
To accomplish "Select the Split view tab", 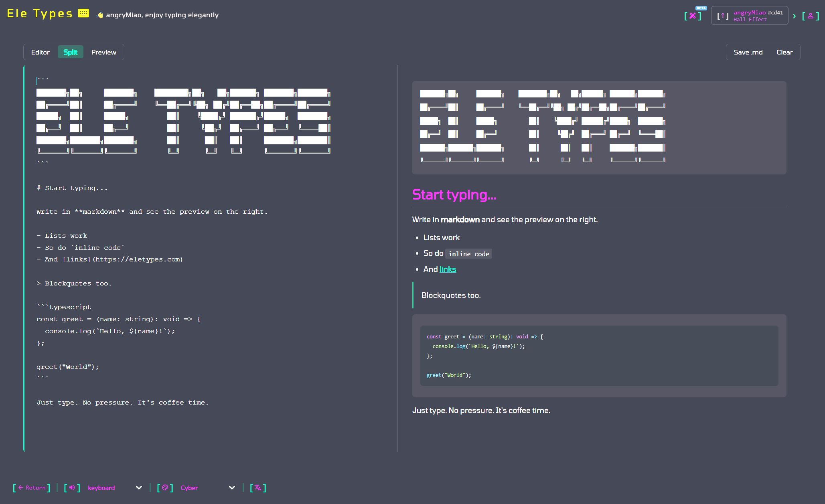I will [x=71, y=52].
